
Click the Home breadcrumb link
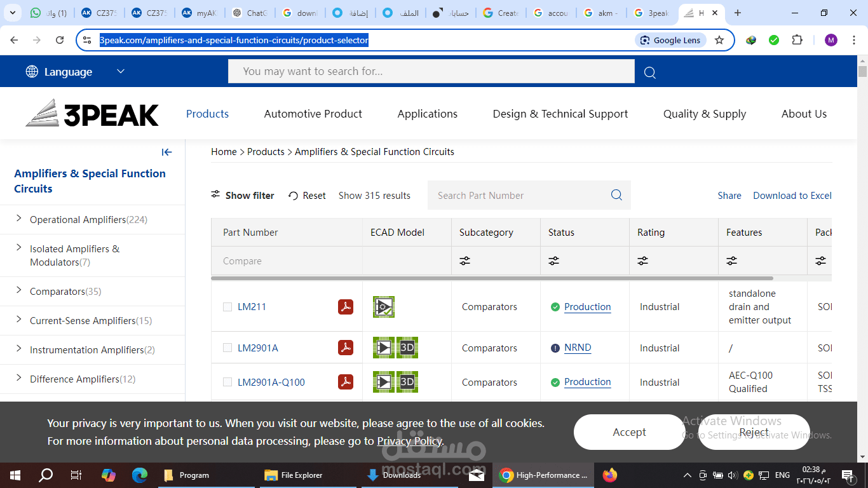pyautogui.click(x=224, y=152)
